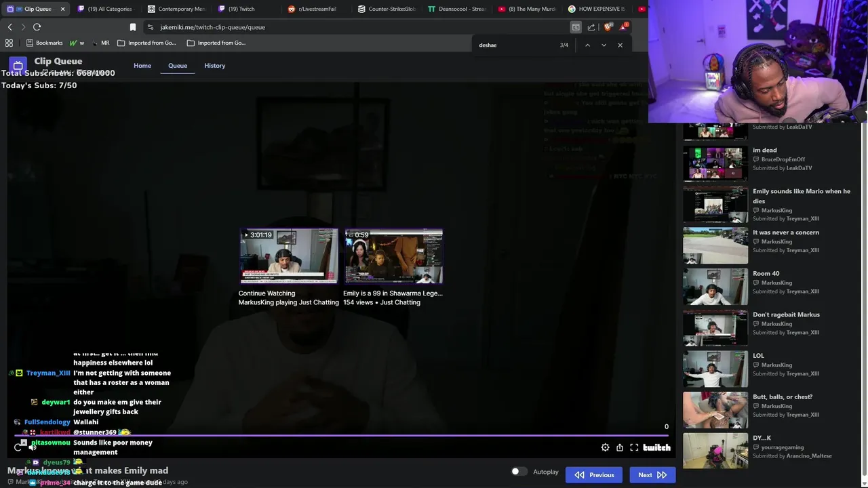This screenshot has width=868, height=488.
Task: Click 'Submitted by Arancino_Maltese' text
Action: [x=792, y=456]
